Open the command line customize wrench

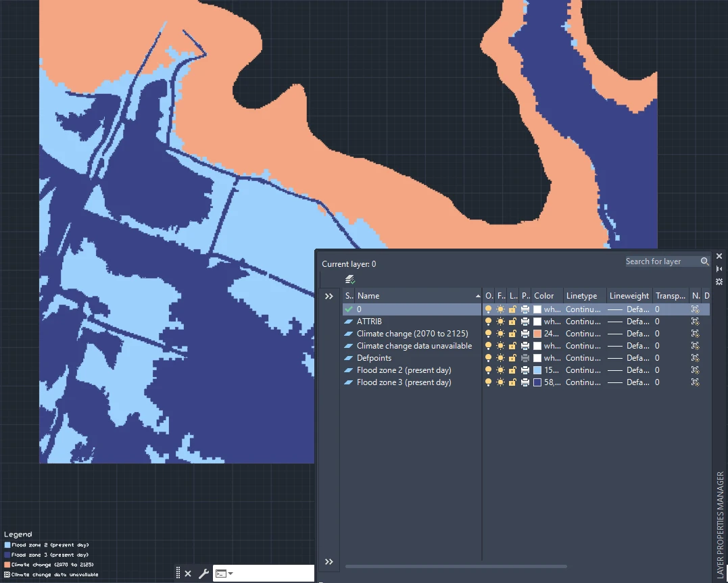click(x=203, y=574)
